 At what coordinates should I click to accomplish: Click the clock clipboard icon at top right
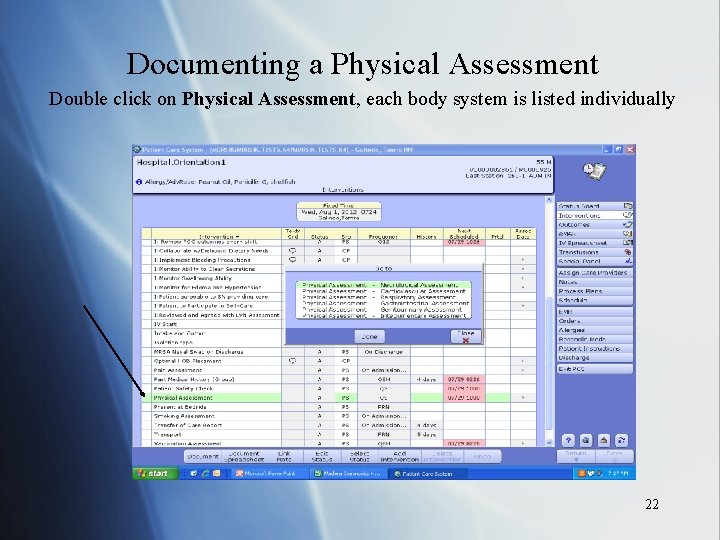[595, 171]
